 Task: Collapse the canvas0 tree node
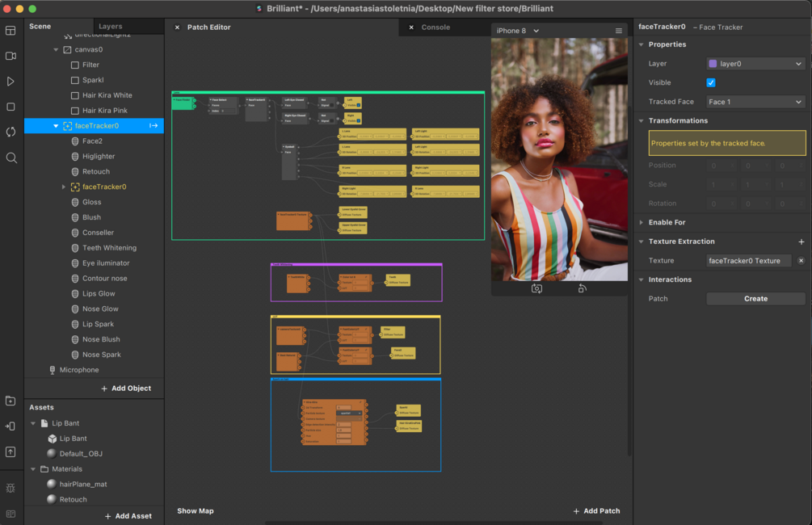[x=56, y=50]
